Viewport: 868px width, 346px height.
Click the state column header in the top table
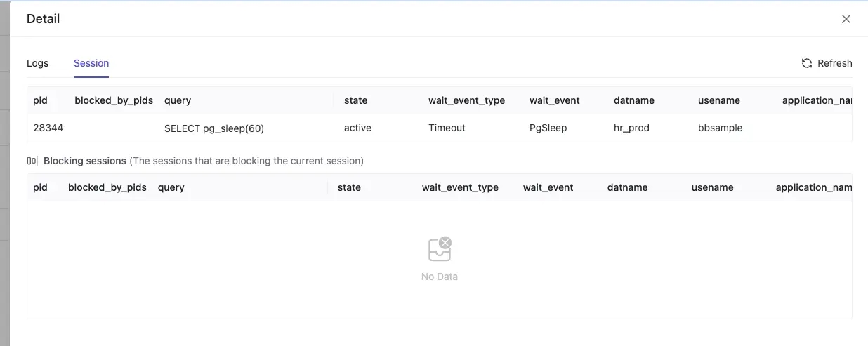(x=356, y=100)
